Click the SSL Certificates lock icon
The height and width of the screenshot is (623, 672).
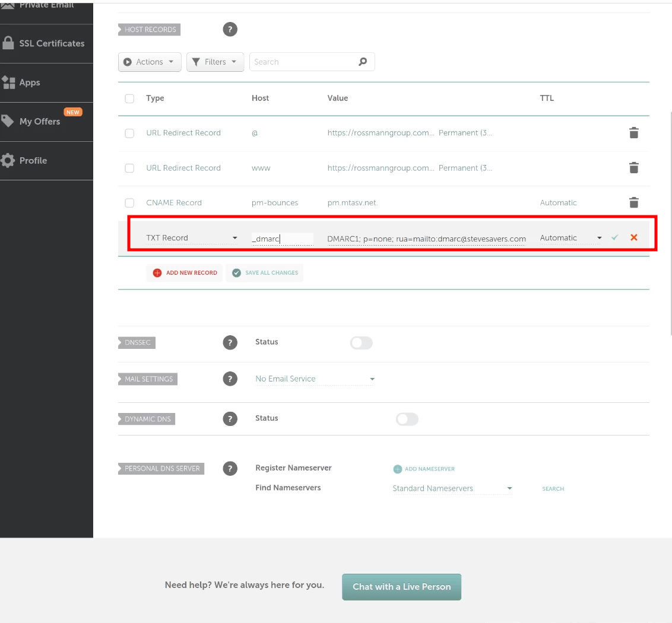[x=8, y=43]
